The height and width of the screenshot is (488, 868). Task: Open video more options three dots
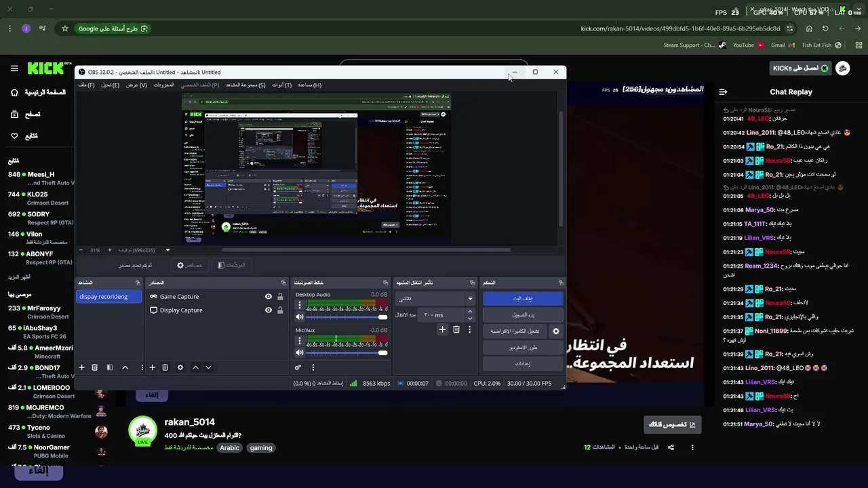point(692,447)
